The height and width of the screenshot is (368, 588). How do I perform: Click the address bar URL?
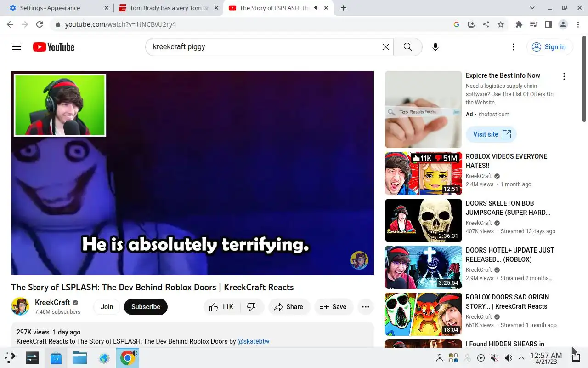coord(120,24)
